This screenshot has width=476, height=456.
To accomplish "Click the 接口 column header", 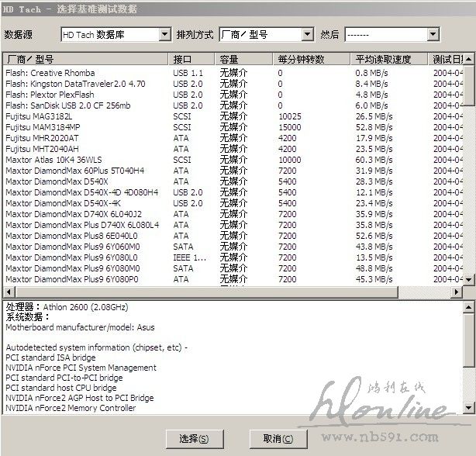I will point(193,59).
